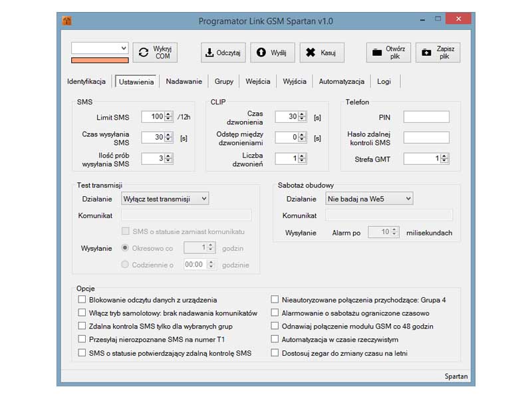Click the Liczba dzwonień stepper arrows
Screen dimensions: 532x399
pyautogui.click(x=302, y=158)
